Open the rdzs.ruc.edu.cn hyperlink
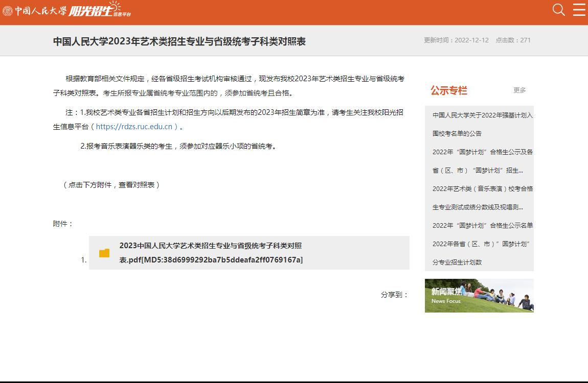 tap(134, 127)
